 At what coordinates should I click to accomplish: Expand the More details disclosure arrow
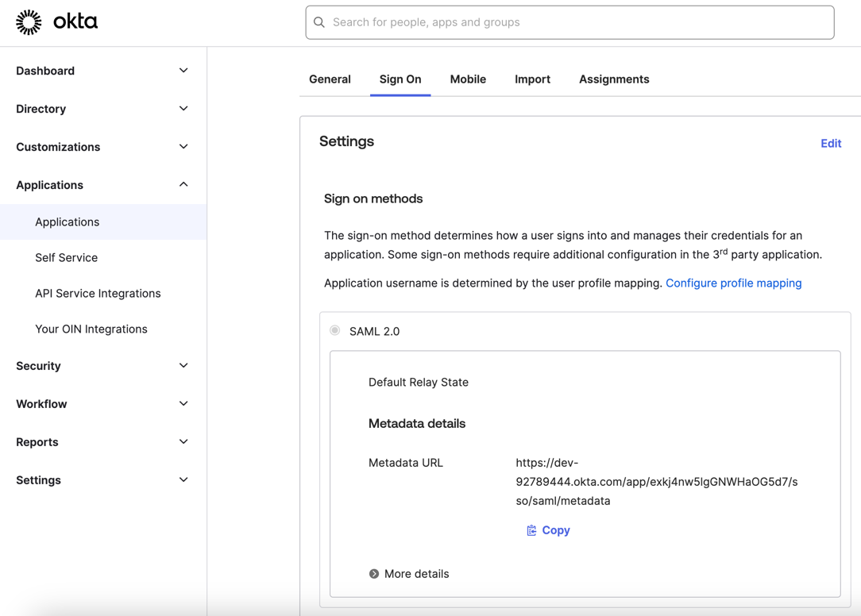click(373, 573)
